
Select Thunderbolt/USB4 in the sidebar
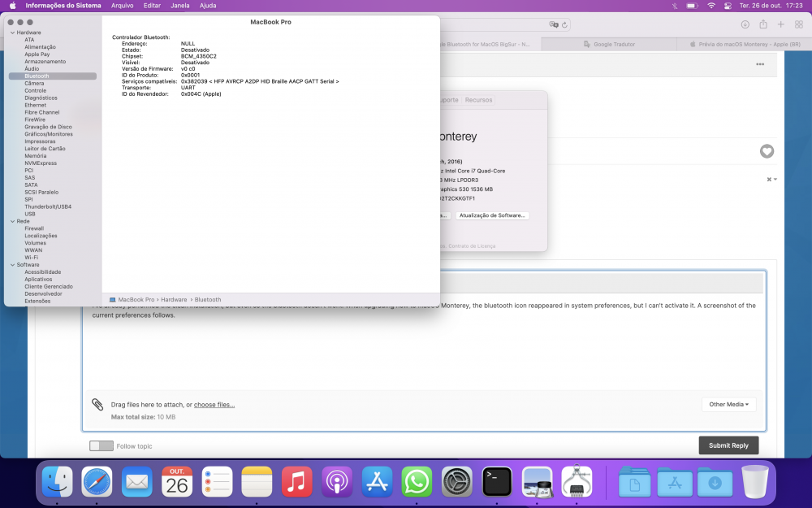pos(48,206)
